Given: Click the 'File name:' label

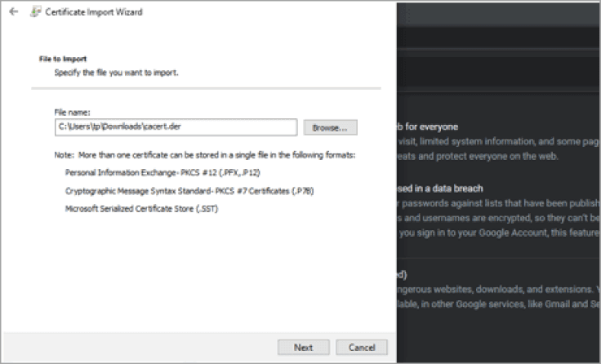Looking at the screenshot, I should tap(73, 113).
